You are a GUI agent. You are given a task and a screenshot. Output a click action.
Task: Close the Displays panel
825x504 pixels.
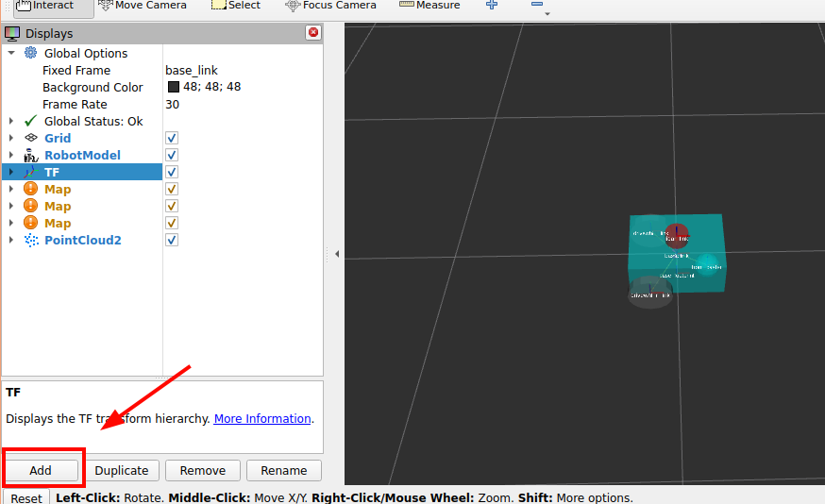(313, 33)
